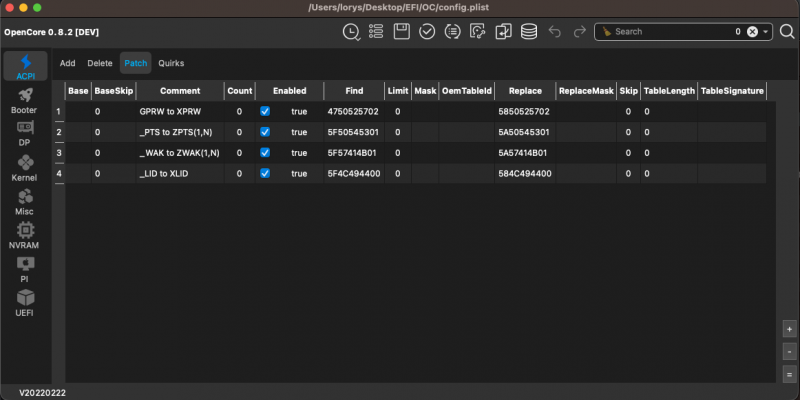Open the NVRAM chip icon
800x400 pixels.
26,230
